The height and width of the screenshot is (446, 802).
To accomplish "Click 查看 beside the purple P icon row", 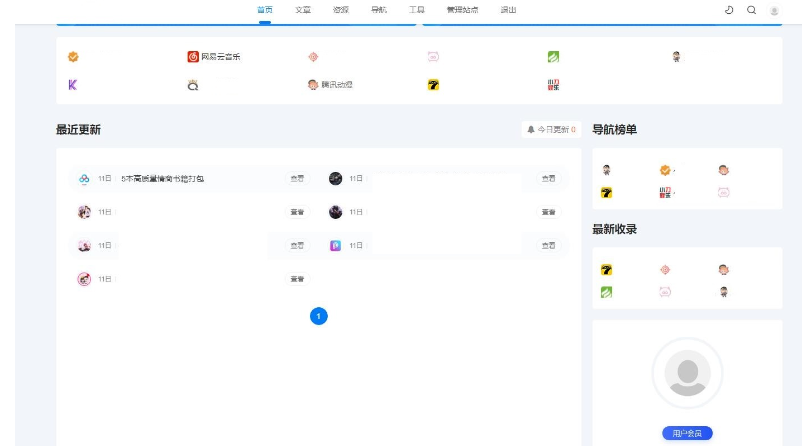I will (548, 246).
